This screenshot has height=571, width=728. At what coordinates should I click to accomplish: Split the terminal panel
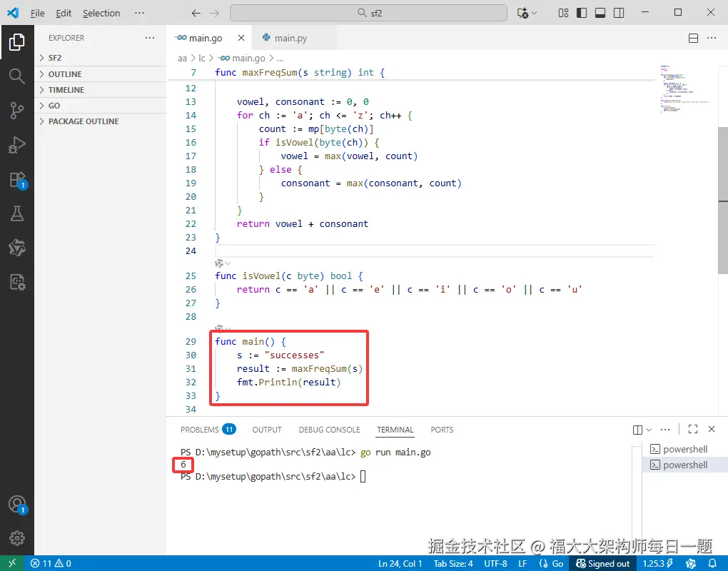click(637, 430)
